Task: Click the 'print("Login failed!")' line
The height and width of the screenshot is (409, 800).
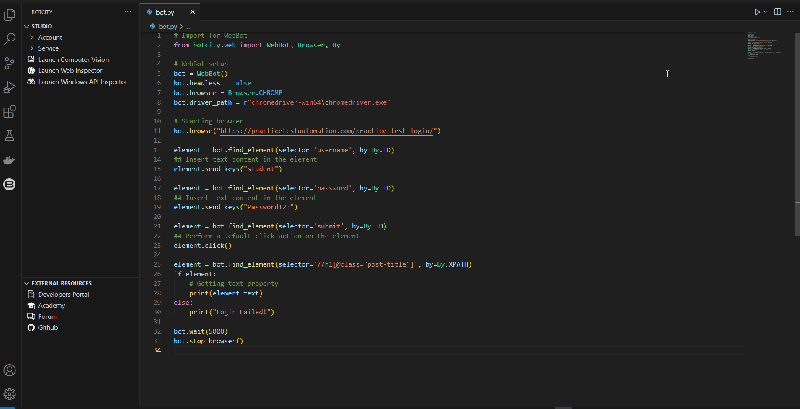Action: coord(232,312)
